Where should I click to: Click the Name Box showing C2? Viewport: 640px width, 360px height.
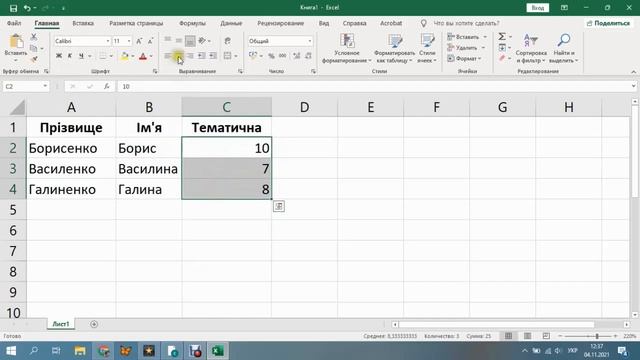point(25,87)
